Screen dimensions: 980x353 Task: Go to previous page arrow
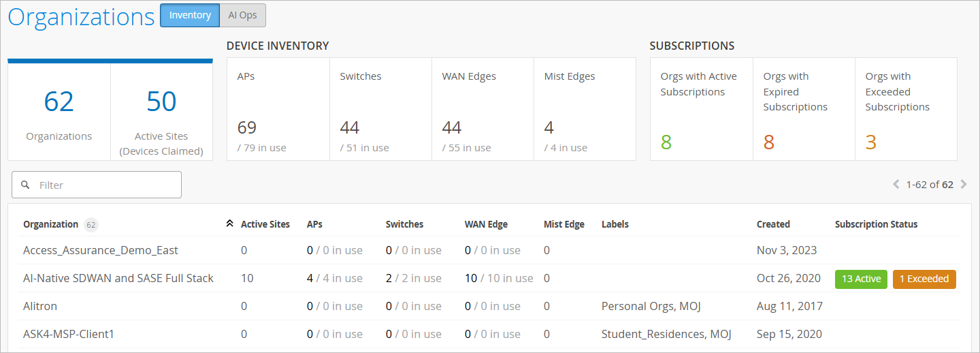(x=896, y=184)
